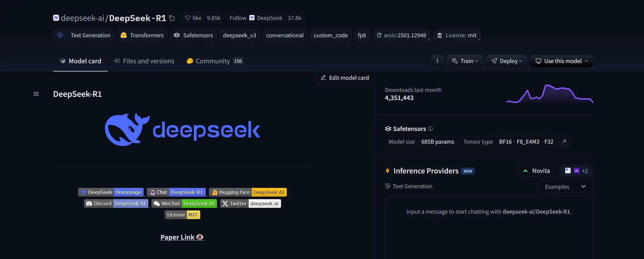Open the arxiv:2501.12948 tag
Viewport: 644px width, 259px height.
402,35
